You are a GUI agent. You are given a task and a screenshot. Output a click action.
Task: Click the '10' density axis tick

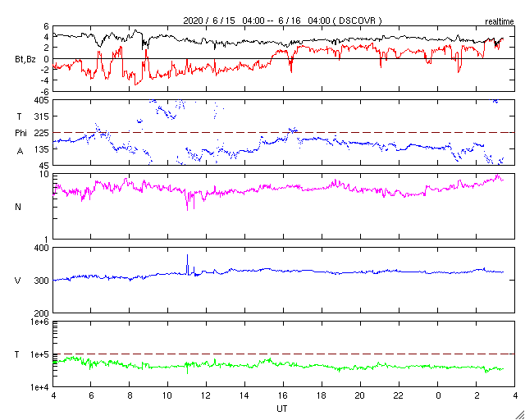tap(45, 174)
